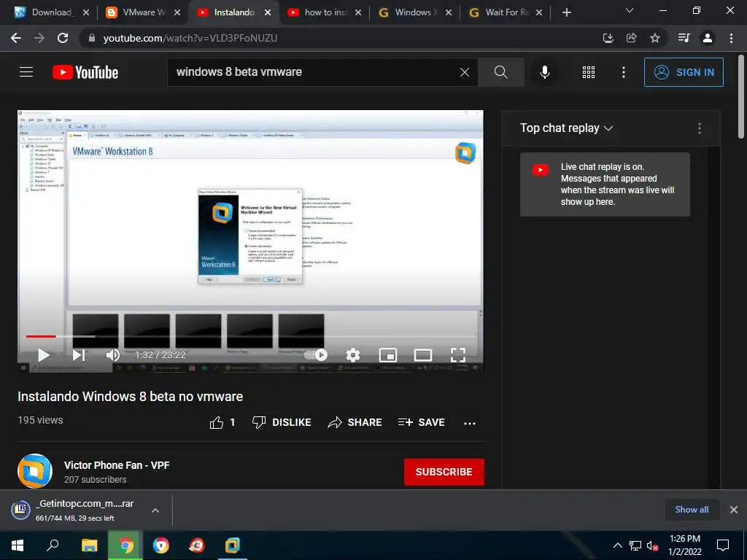
Task: Open a new browser tab
Action: pos(566,12)
